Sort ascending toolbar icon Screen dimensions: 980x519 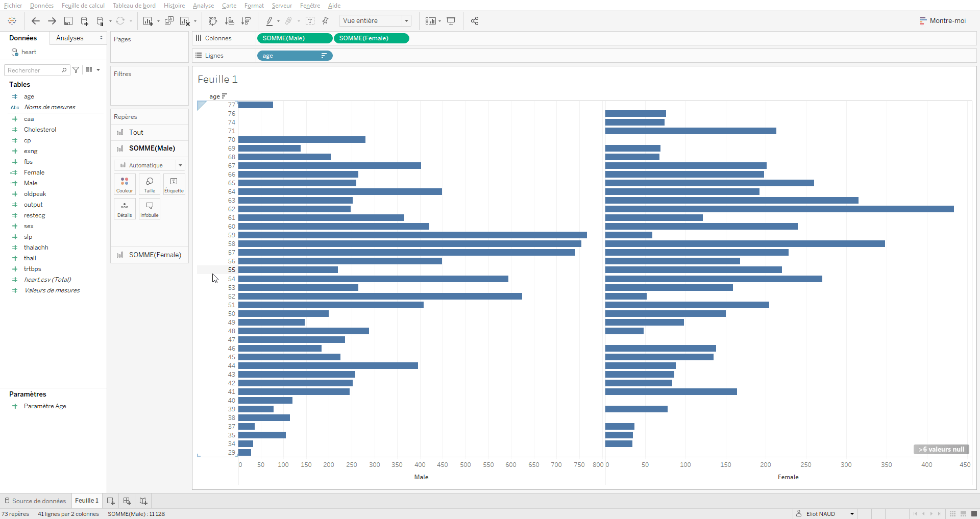click(230, 21)
